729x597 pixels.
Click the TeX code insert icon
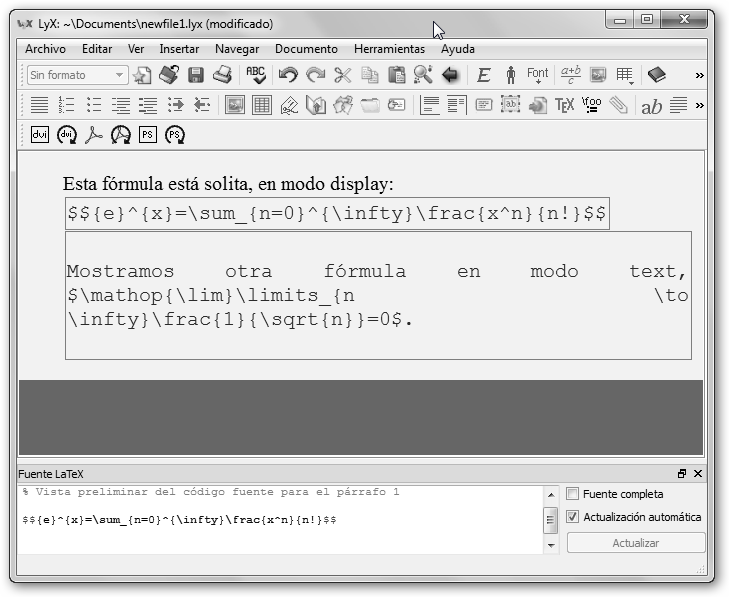(565, 105)
